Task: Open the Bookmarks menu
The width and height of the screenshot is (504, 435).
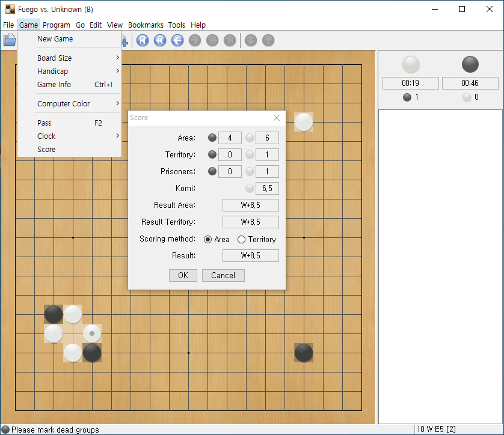Action: pos(146,25)
